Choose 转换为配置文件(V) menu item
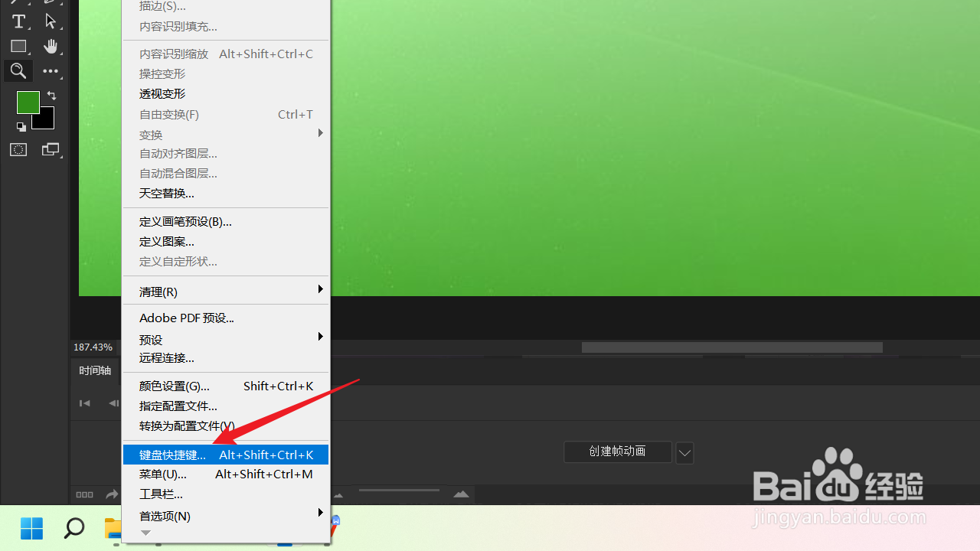The width and height of the screenshot is (980, 551). coord(226,425)
